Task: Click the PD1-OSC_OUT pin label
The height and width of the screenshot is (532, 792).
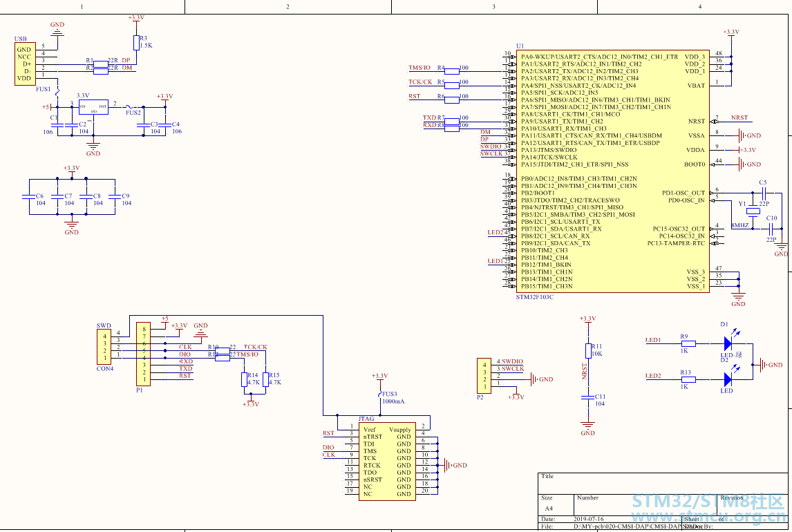Action: coord(683,193)
